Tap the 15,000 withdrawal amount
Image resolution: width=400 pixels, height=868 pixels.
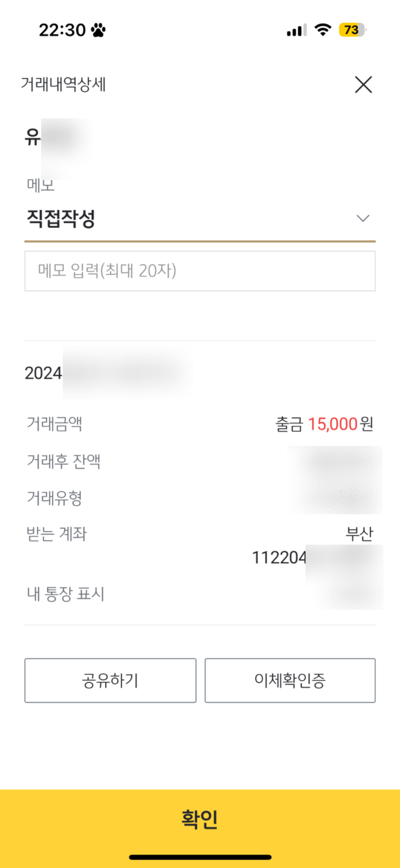click(332, 424)
